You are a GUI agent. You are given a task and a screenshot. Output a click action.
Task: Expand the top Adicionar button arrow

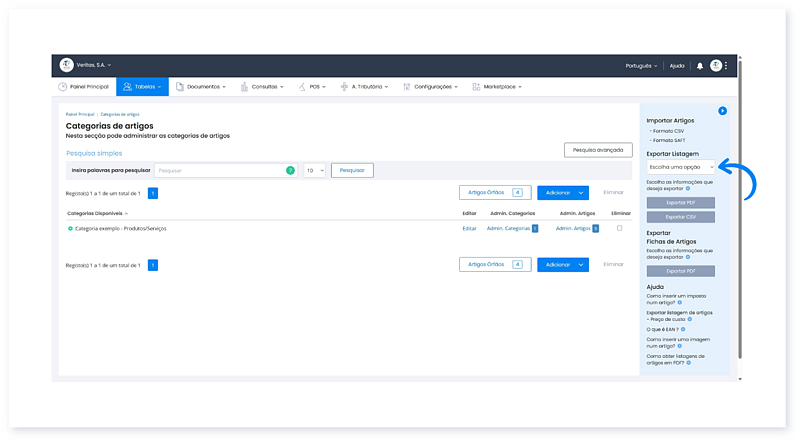(x=581, y=192)
